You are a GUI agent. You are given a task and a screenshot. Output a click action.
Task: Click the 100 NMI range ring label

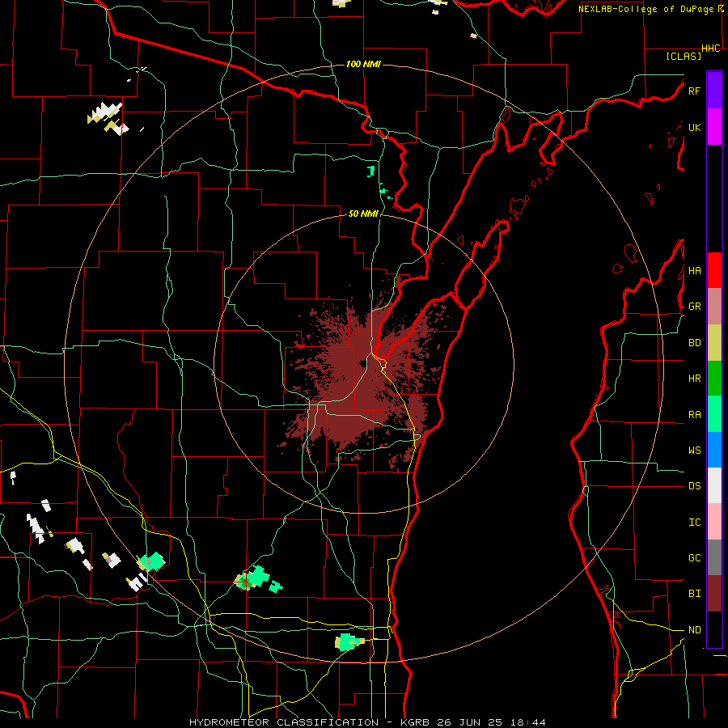pos(363,64)
